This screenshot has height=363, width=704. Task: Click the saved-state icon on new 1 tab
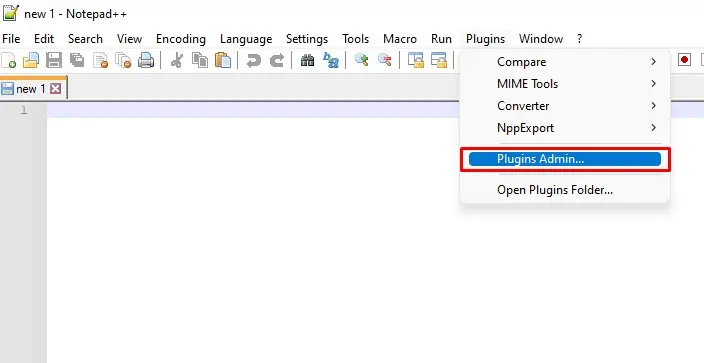(7, 89)
